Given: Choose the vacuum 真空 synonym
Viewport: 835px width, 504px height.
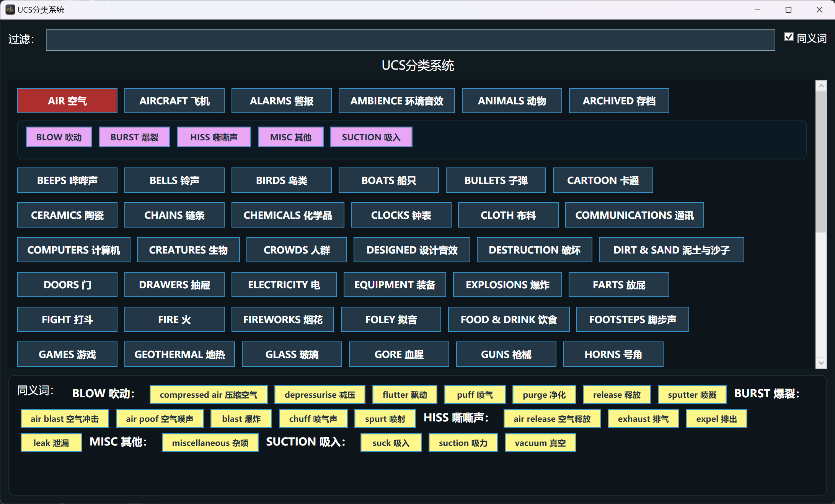Looking at the screenshot, I should click(x=540, y=442).
